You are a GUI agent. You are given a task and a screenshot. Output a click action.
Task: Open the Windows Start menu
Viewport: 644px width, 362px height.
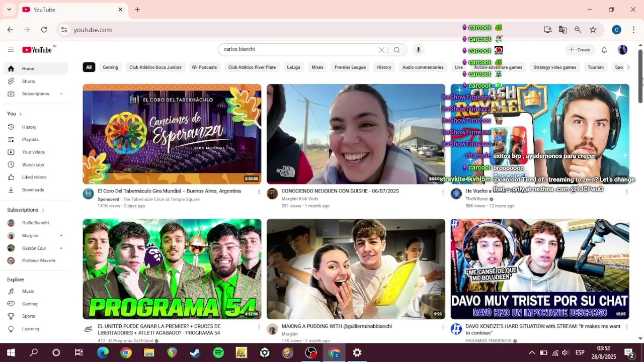pyautogui.click(x=11, y=353)
